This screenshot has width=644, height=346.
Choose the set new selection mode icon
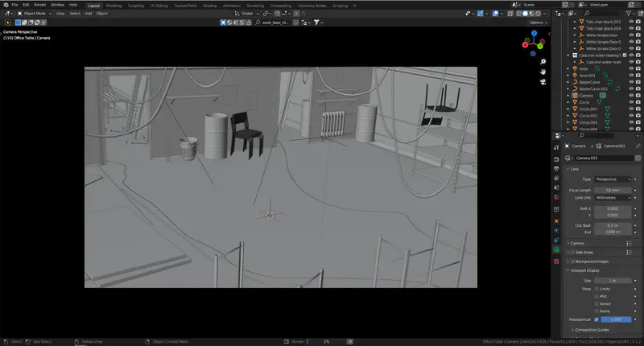coord(18,23)
